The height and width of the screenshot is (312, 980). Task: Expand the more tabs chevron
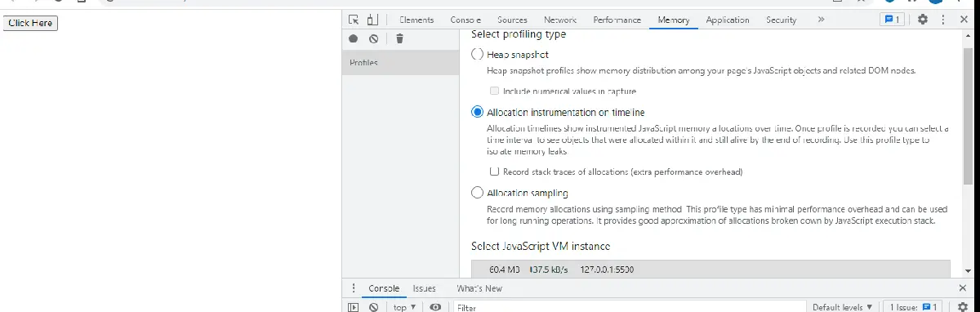[821, 20]
